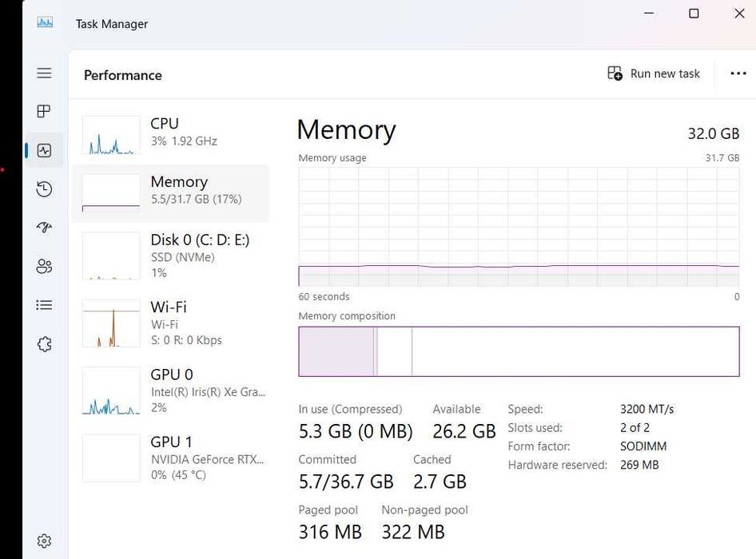Screen dimensions: 756x559
Task: Select Disk 0 (C: D: E:) entry
Action: (x=170, y=255)
